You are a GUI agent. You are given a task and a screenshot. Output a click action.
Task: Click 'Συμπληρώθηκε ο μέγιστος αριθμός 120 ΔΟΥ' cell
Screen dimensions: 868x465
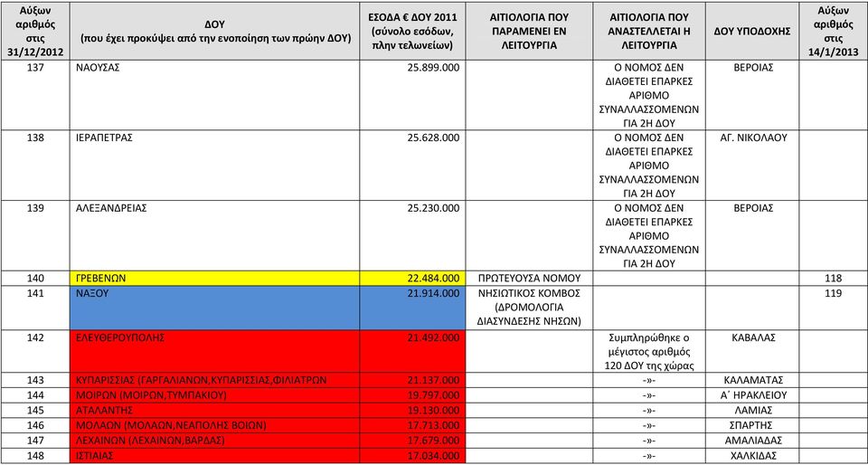pyautogui.click(x=649, y=352)
